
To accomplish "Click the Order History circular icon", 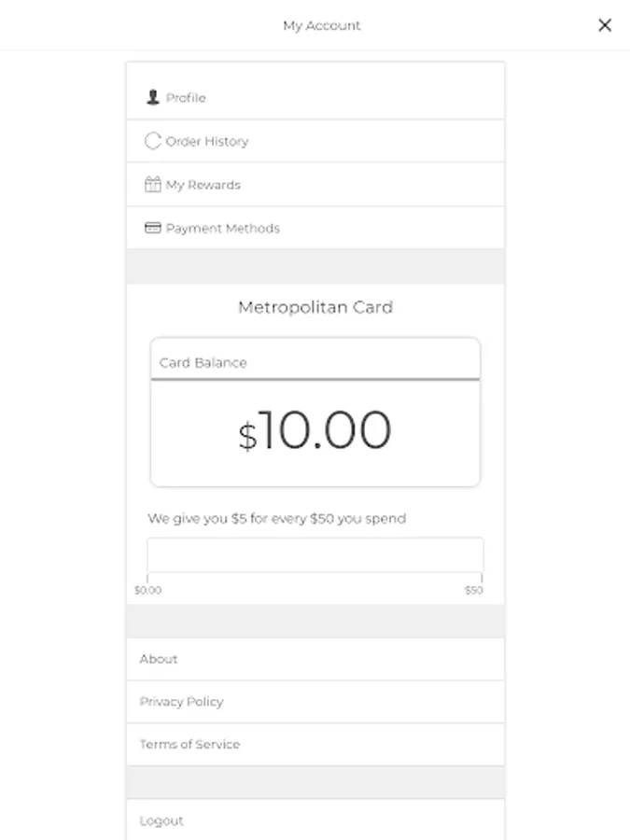I will (x=153, y=141).
